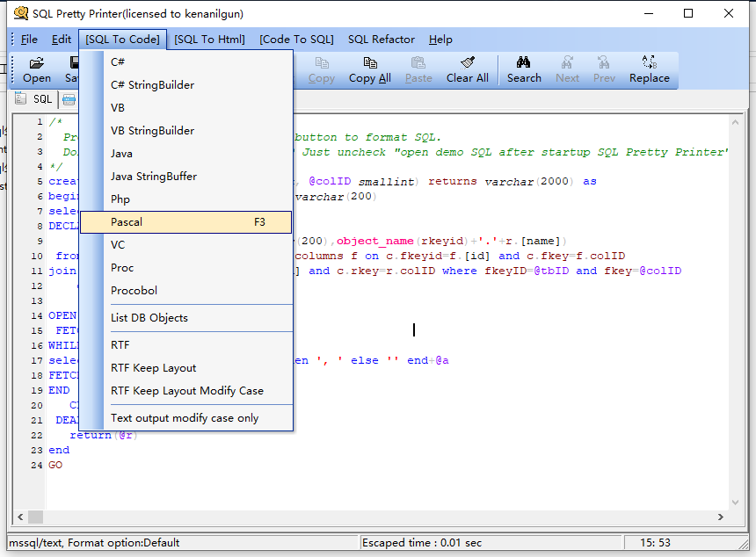The height and width of the screenshot is (557, 756).
Task: Open the File menu
Action: click(29, 40)
